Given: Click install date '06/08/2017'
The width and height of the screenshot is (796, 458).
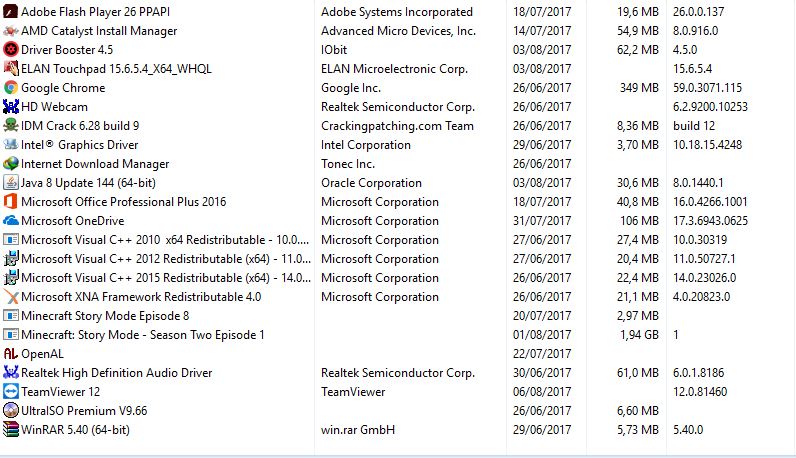Looking at the screenshot, I should 542,392.
